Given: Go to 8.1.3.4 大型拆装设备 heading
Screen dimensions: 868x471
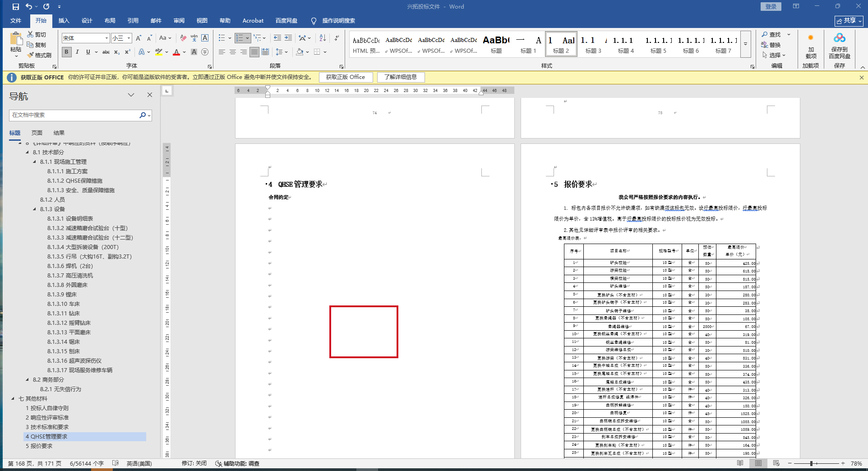Looking at the screenshot, I should (x=83, y=247).
